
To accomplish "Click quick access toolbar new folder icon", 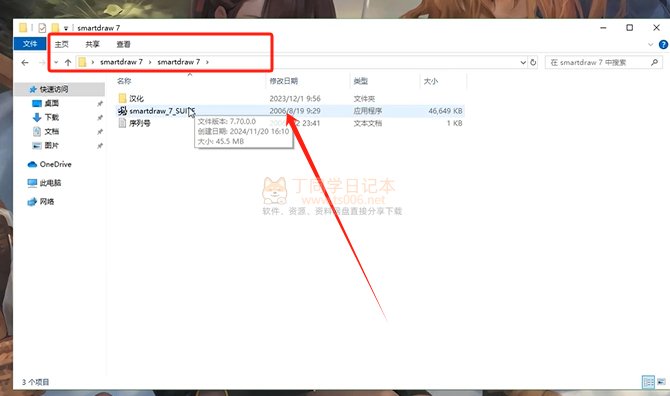I will click(55, 28).
